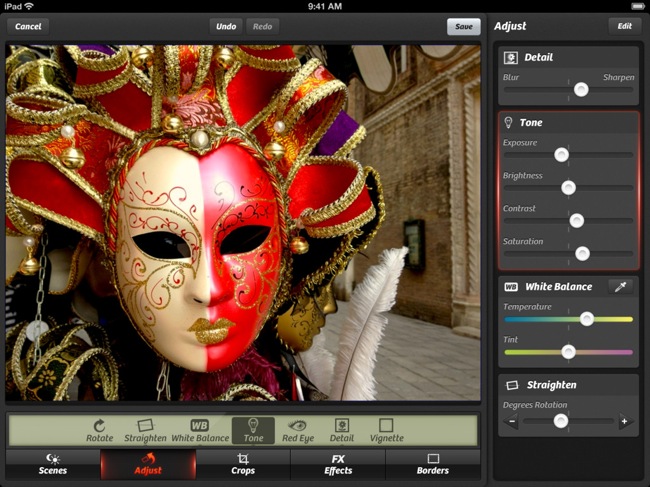Increase rotation with the plus button
The width and height of the screenshot is (650, 487).
click(624, 421)
